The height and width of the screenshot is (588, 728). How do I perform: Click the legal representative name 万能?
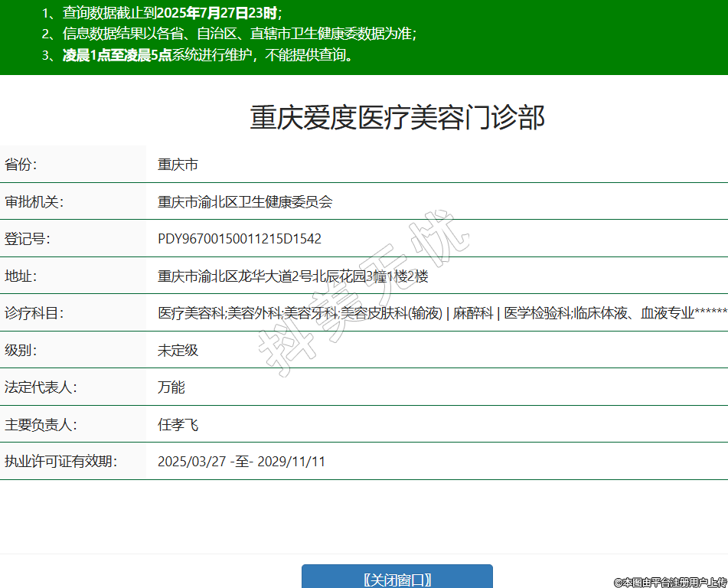[171, 387]
